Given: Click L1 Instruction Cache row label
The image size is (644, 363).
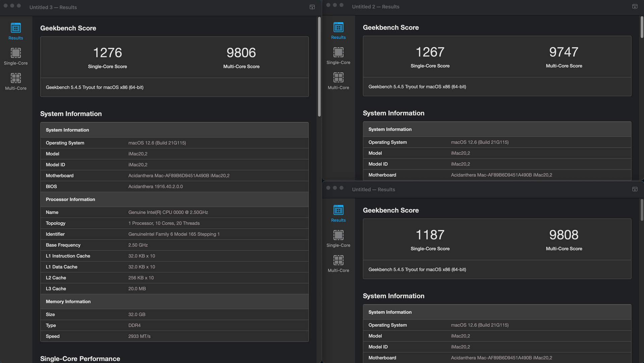Looking at the screenshot, I should point(68,256).
